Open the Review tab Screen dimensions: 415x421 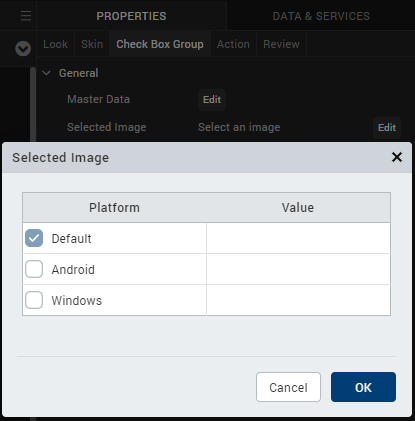(x=281, y=44)
